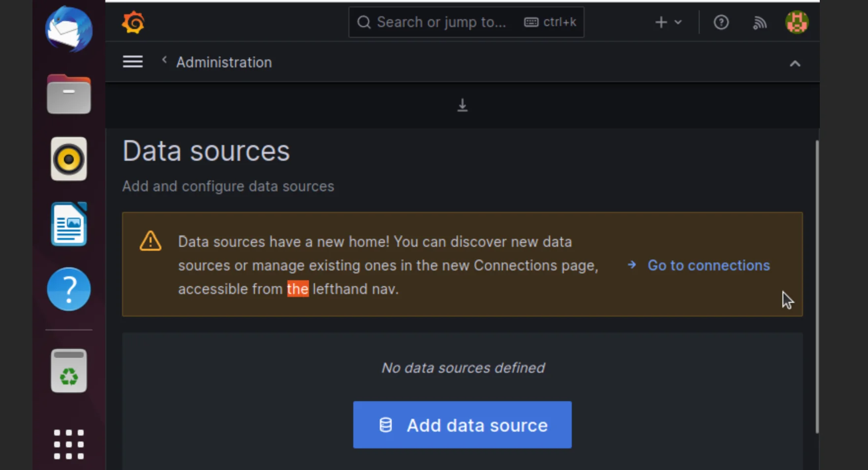Click the Grafana logo
868x470 pixels.
(x=133, y=22)
